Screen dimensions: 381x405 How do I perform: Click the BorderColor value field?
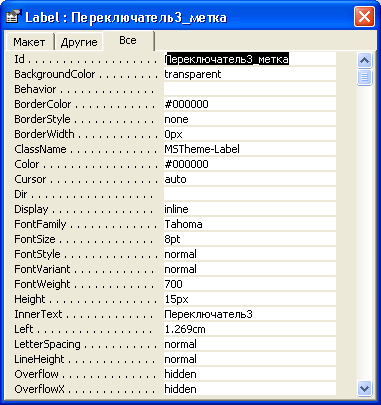pyautogui.click(x=250, y=104)
